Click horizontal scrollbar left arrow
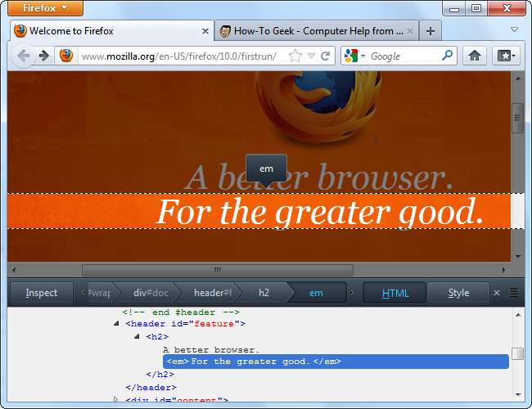The image size is (532, 409). pos(14,270)
